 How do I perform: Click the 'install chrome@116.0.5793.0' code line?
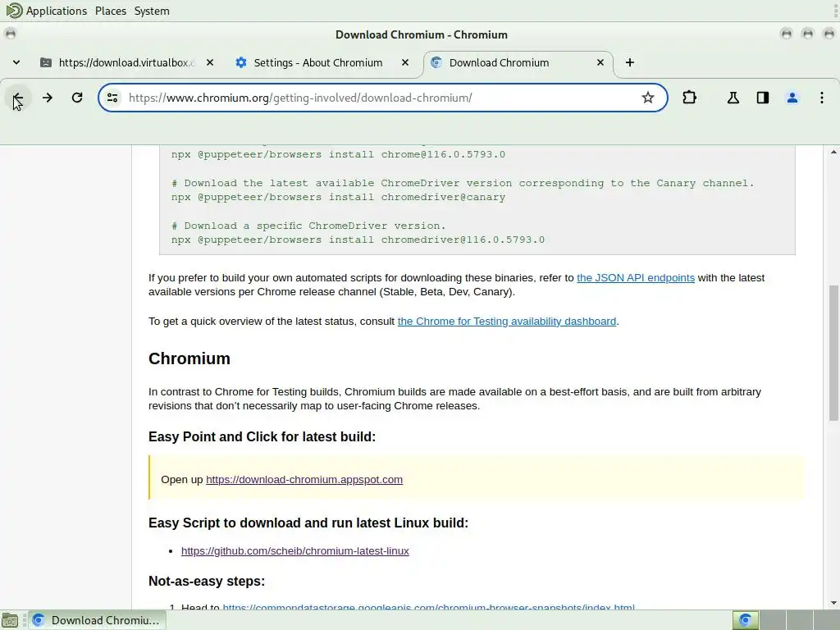(338, 154)
